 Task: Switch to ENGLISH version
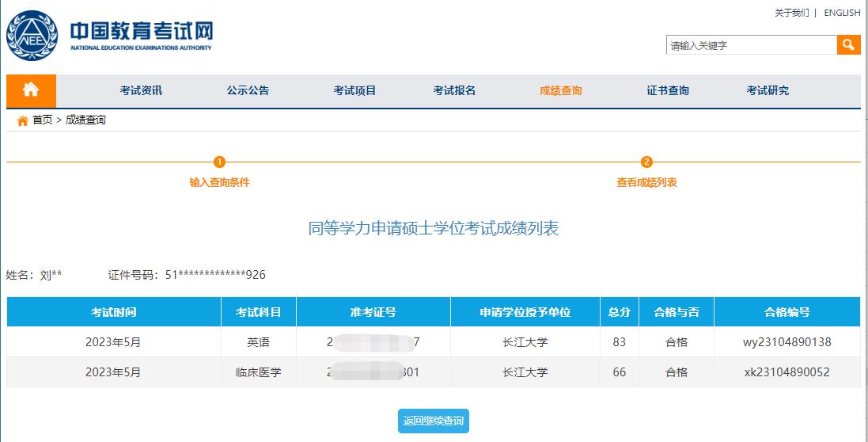pos(842,13)
